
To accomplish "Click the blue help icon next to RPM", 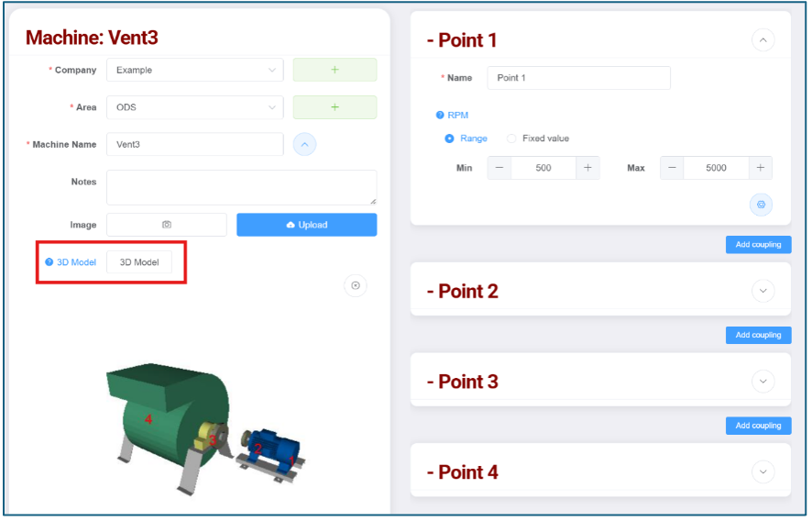I will (x=440, y=115).
